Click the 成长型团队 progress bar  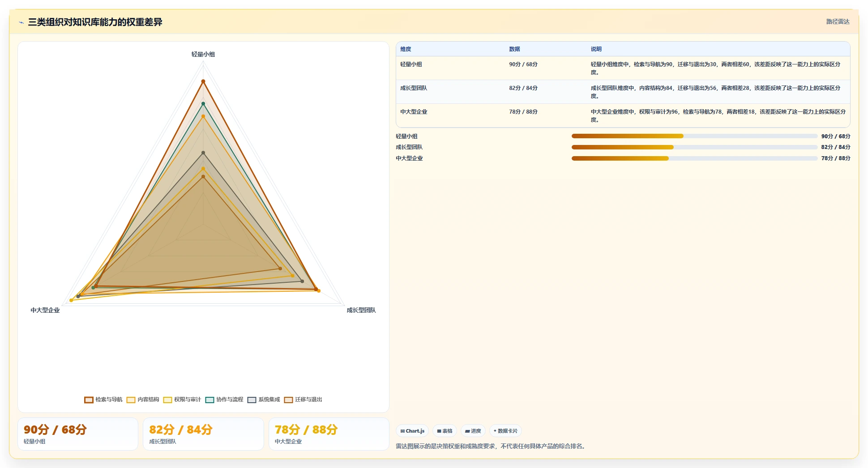point(694,147)
